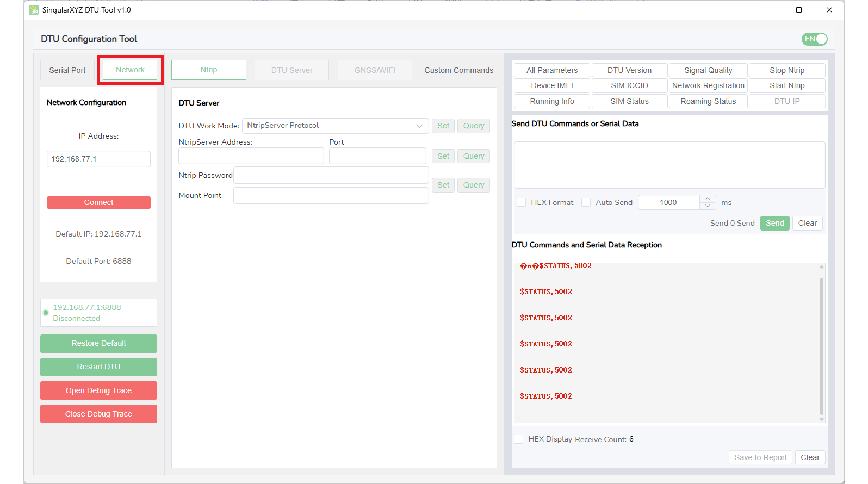Click the Restore Default button
This screenshot has width=868, height=484.
(x=98, y=344)
